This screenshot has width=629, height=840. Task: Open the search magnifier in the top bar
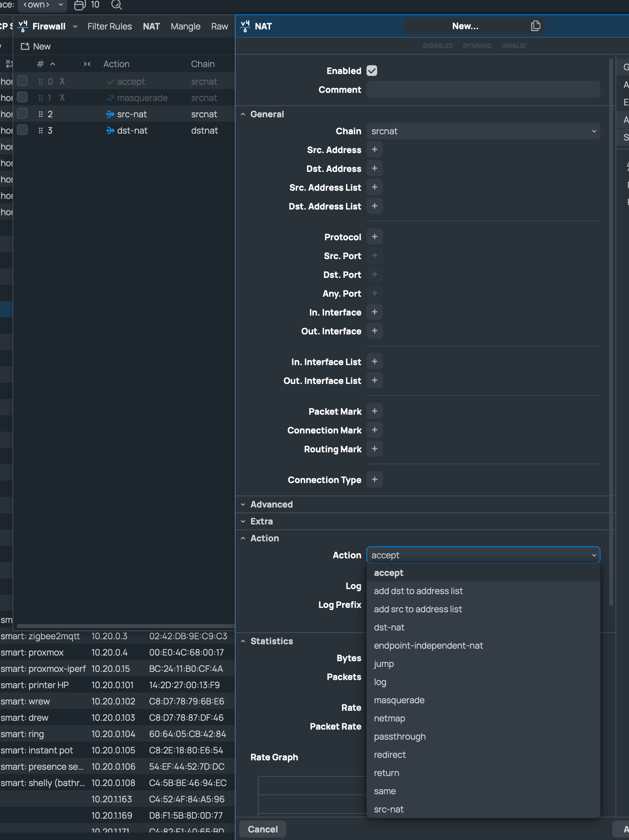pos(116,5)
